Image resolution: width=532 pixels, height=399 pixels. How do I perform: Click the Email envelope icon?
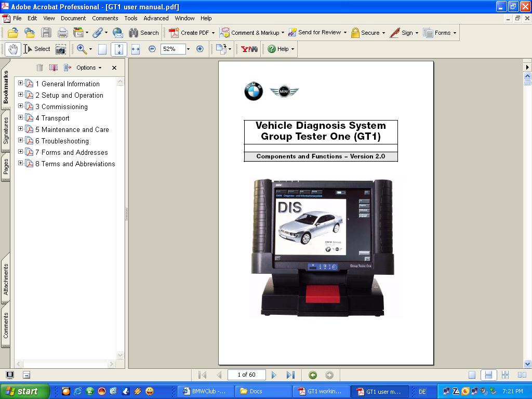point(118,33)
